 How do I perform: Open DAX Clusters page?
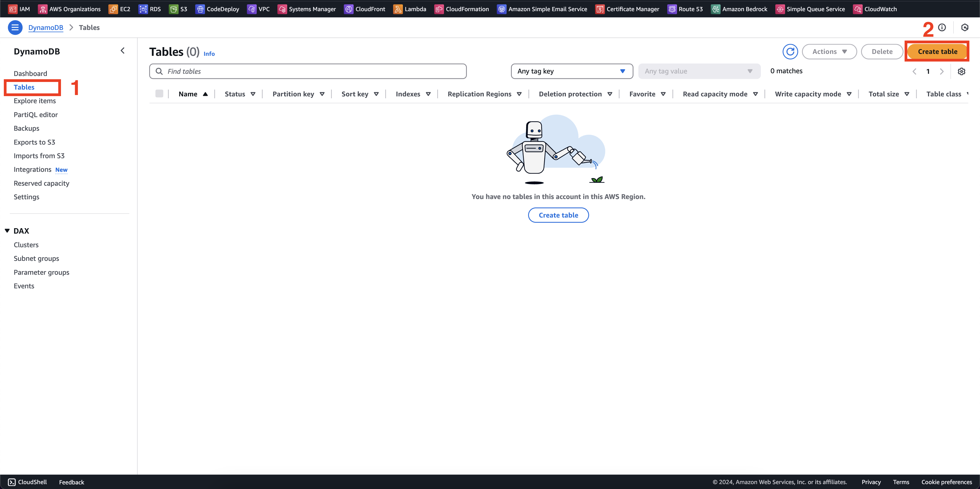click(x=26, y=245)
